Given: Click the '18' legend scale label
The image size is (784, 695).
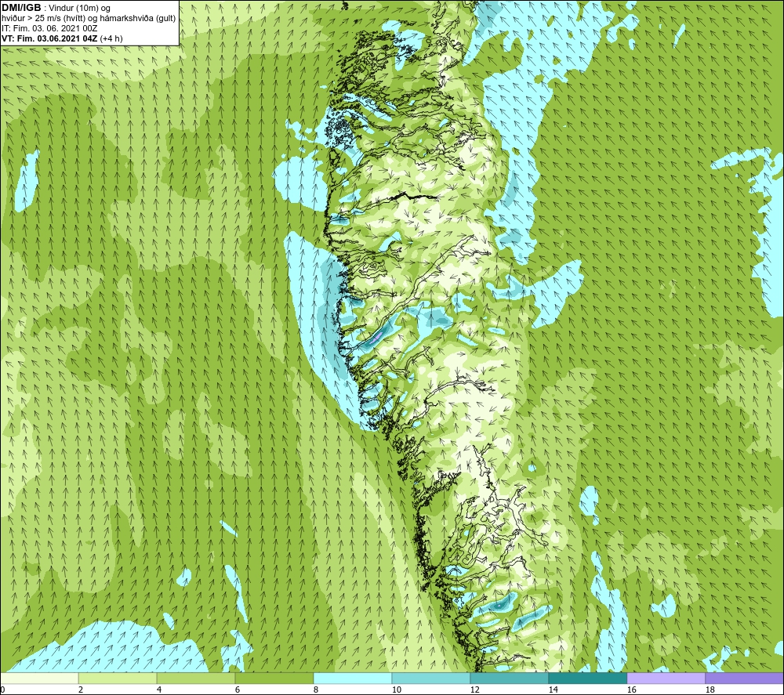Looking at the screenshot, I should 710,690.
